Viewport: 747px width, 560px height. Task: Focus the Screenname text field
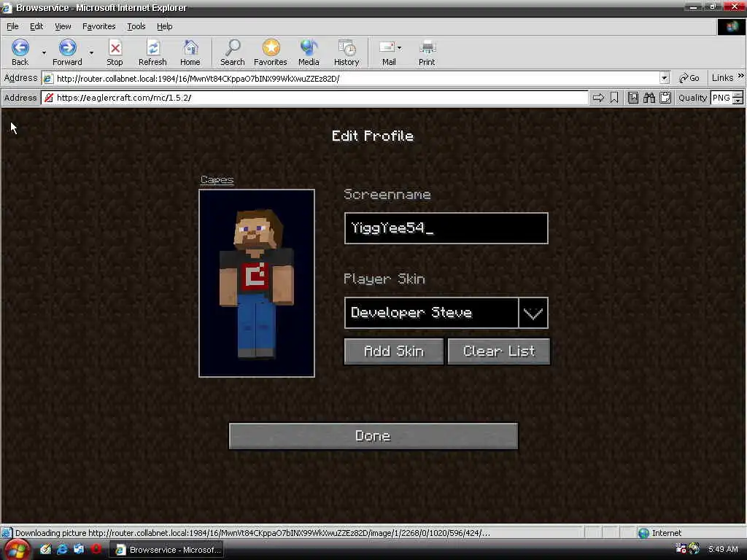446,228
